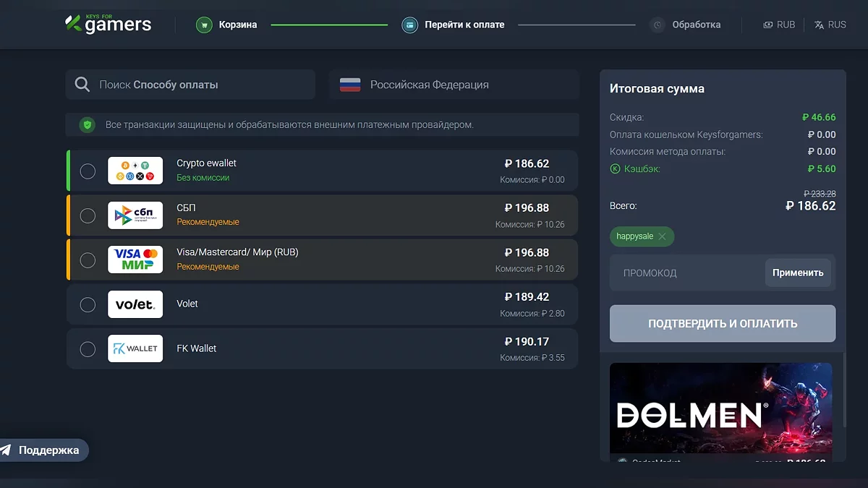This screenshot has width=868, height=488.
Task: Click the Поиск Способу оплаты search field
Action: pyautogui.click(x=190, y=85)
